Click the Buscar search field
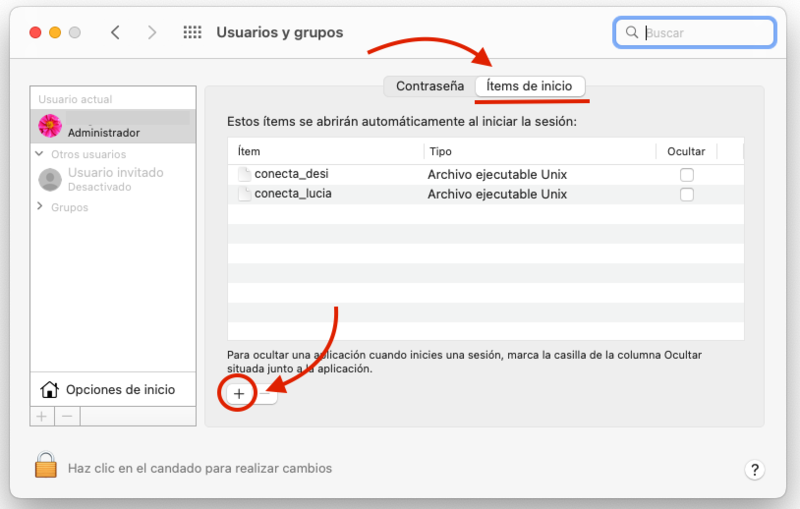 705,32
